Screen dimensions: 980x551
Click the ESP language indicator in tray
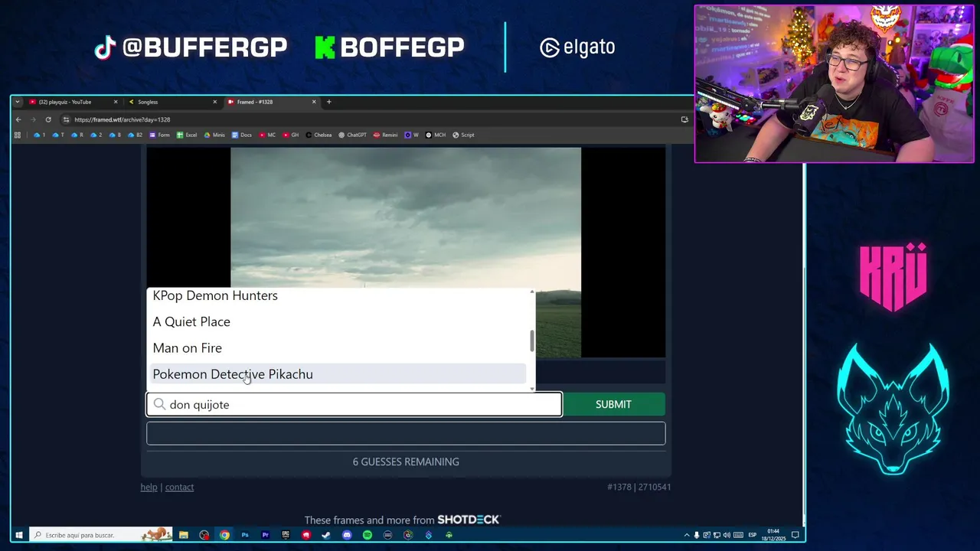coord(752,535)
